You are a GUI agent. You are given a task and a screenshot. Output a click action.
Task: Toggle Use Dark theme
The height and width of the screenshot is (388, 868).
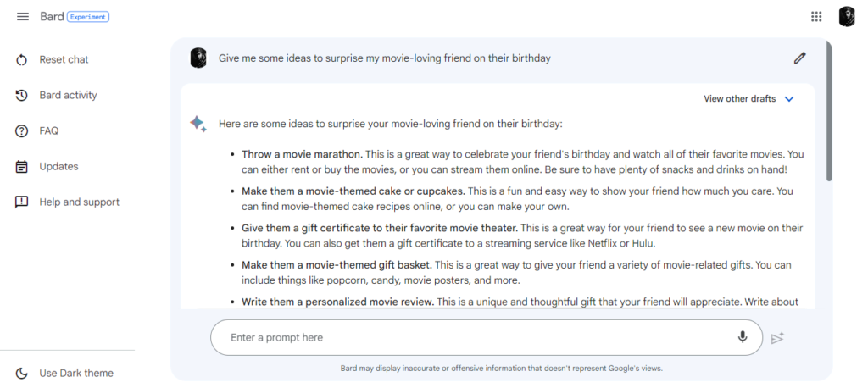pyautogui.click(x=75, y=373)
